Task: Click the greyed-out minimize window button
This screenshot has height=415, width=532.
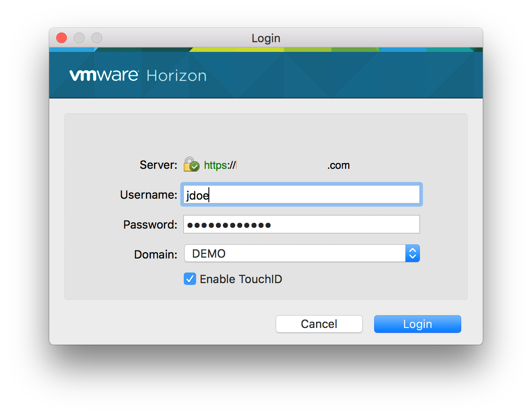Action: (79, 38)
